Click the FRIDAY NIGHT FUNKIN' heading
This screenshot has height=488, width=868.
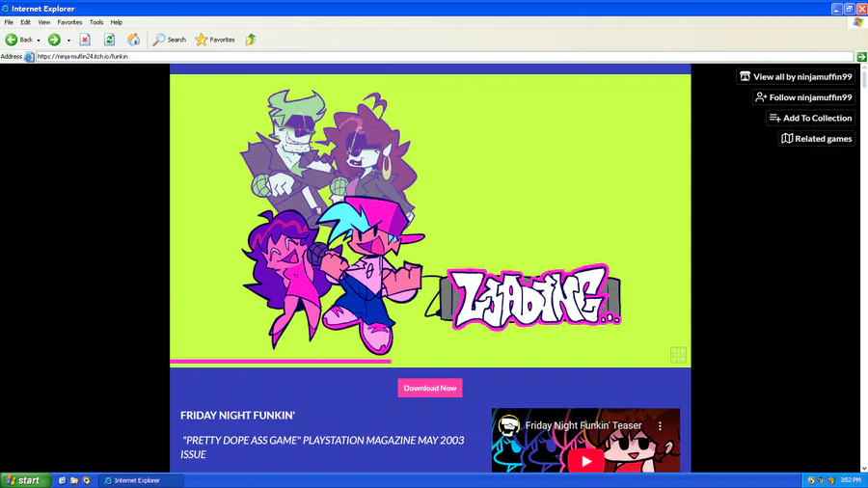coord(237,416)
